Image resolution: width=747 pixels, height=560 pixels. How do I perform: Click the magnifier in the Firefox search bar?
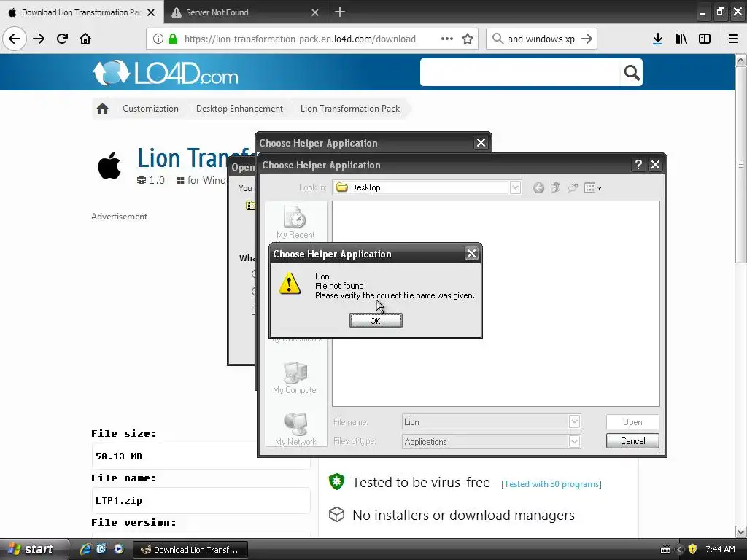tap(498, 39)
